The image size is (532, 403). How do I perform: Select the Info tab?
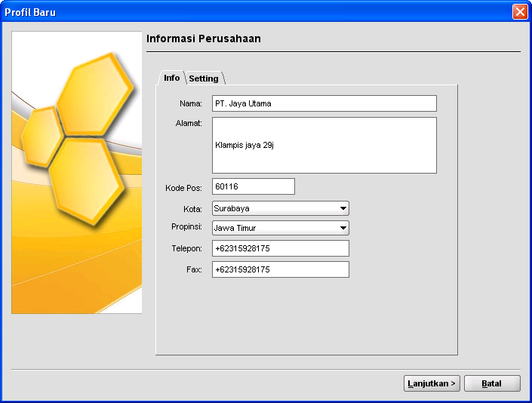tap(172, 78)
